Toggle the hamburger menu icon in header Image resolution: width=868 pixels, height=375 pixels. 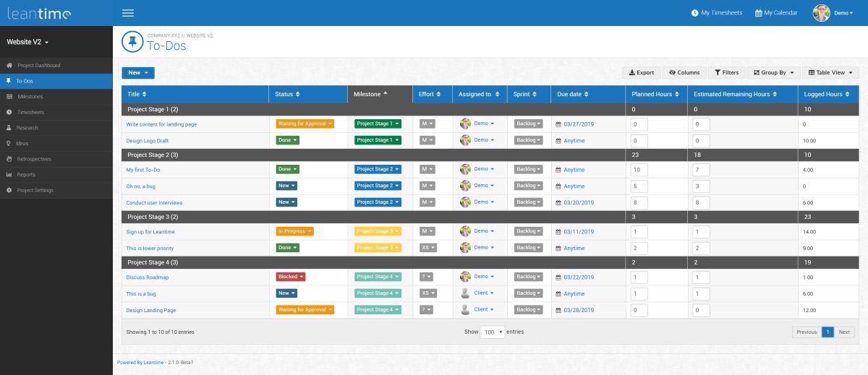coord(128,13)
